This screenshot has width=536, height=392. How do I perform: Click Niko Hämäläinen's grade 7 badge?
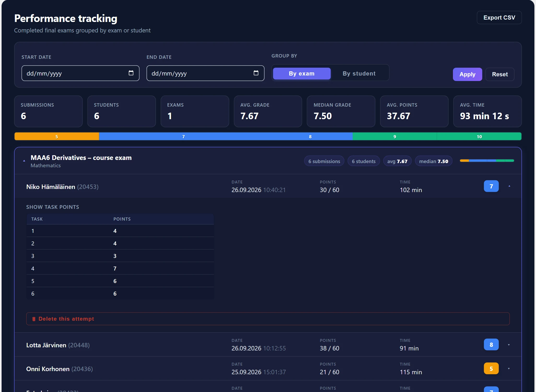click(491, 186)
